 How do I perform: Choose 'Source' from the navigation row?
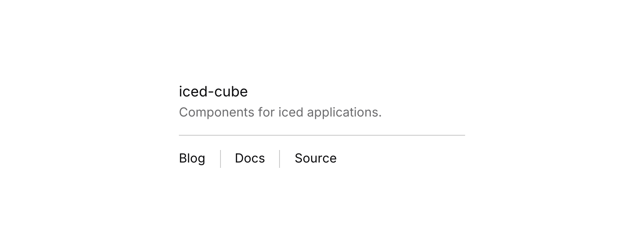pyautogui.click(x=316, y=158)
